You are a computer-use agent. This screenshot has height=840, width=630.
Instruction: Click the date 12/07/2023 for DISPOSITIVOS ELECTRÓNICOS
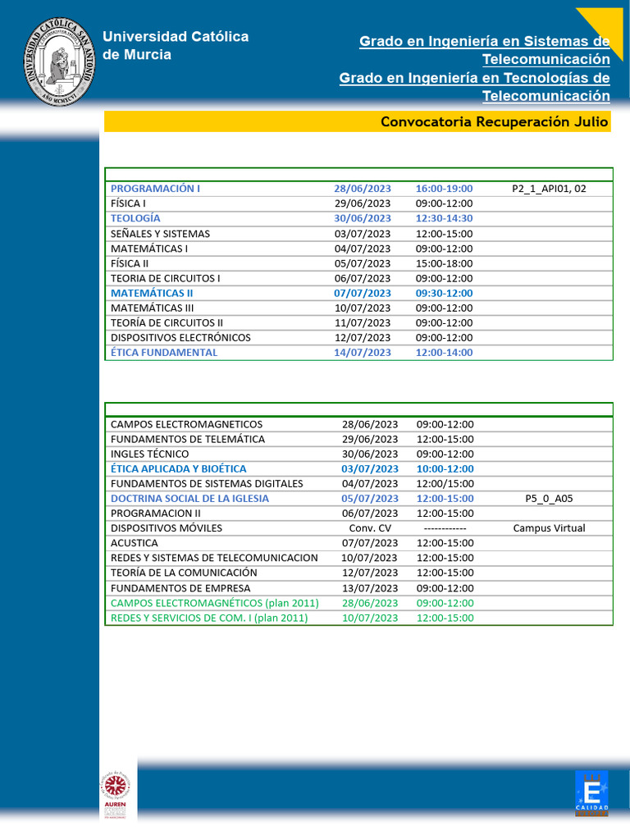362,338
